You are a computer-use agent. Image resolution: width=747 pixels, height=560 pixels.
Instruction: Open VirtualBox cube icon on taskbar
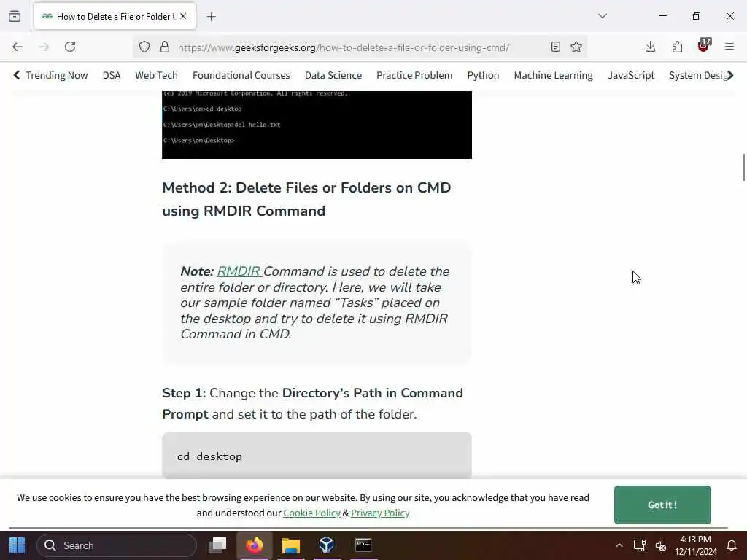pyautogui.click(x=326, y=545)
